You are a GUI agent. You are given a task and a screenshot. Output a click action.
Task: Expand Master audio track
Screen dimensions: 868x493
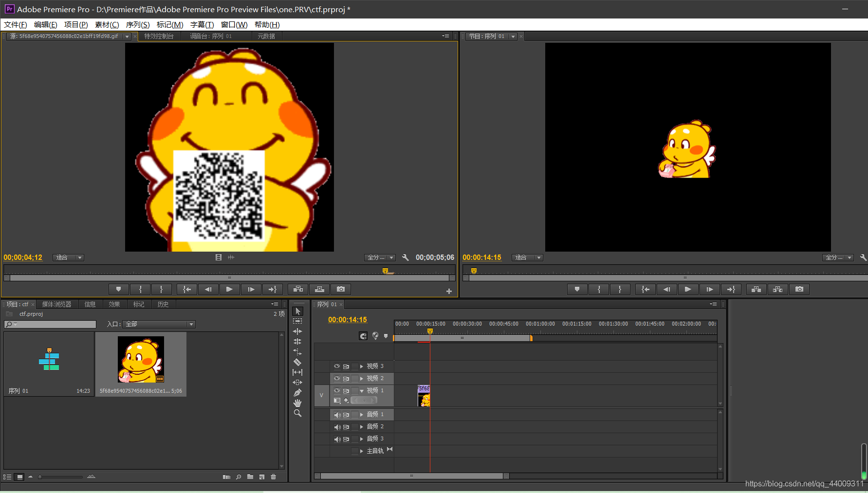click(x=362, y=451)
